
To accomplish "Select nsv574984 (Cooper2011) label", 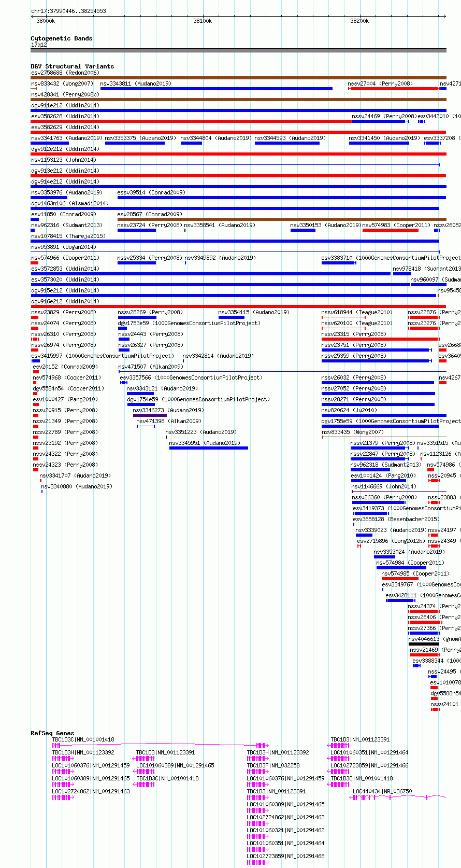I will tap(410, 563).
